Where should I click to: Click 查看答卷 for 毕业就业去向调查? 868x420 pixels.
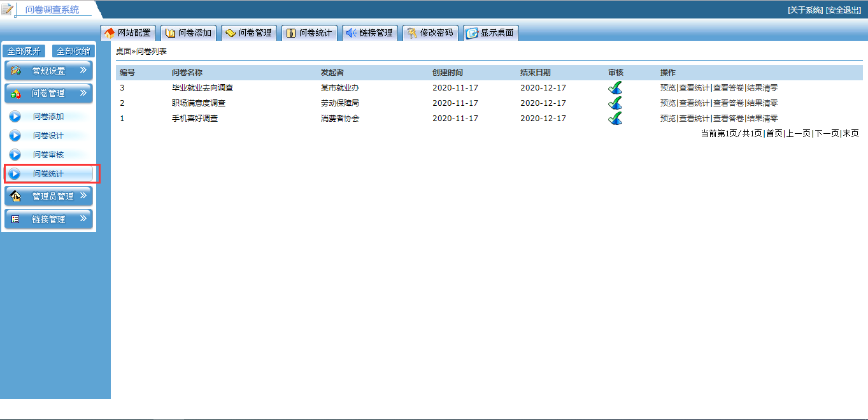[x=729, y=88]
